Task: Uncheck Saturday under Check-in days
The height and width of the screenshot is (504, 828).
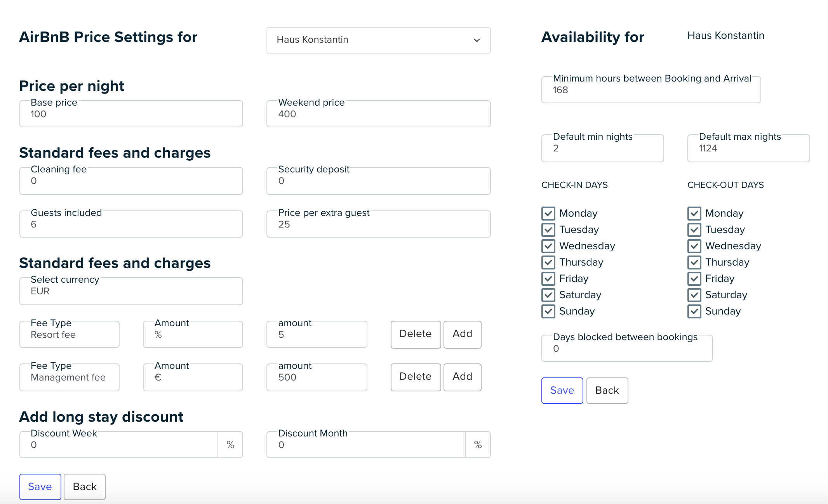Action: (x=548, y=295)
